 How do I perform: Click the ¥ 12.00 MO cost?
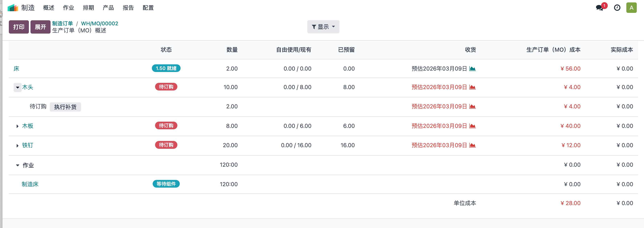(x=571, y=145)
